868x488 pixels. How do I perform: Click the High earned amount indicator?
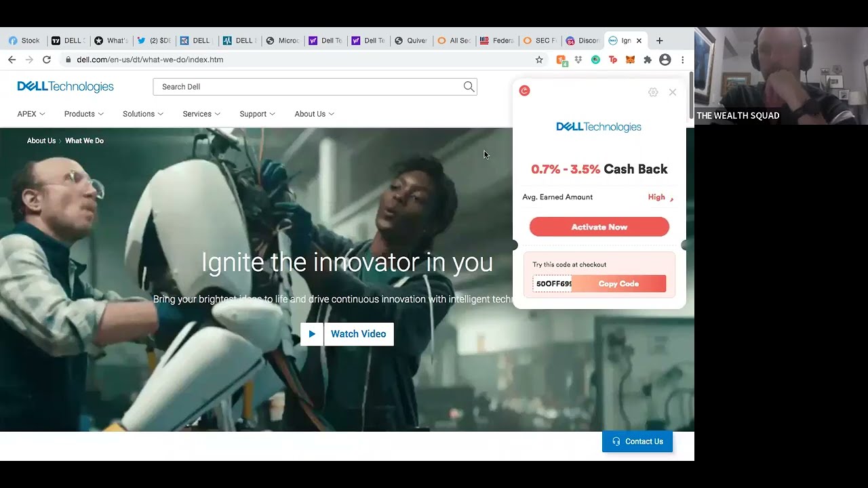click(660, 197)
